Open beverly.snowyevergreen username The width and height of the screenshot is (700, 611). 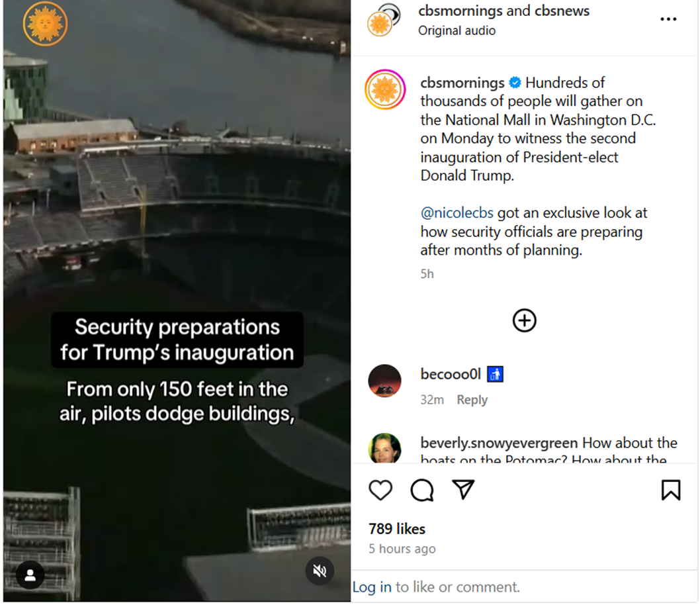pos(499,443)
